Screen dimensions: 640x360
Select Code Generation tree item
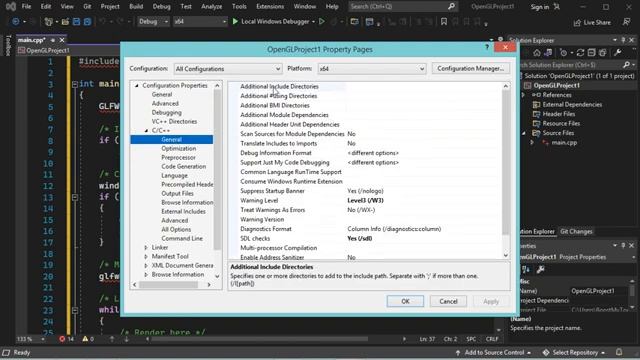pyautogui.click(x=184, y=167)
